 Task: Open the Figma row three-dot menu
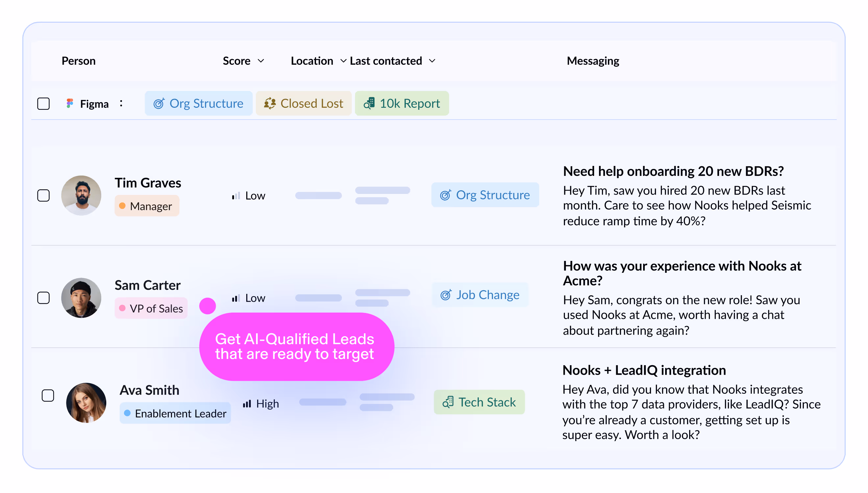point(121,104)
